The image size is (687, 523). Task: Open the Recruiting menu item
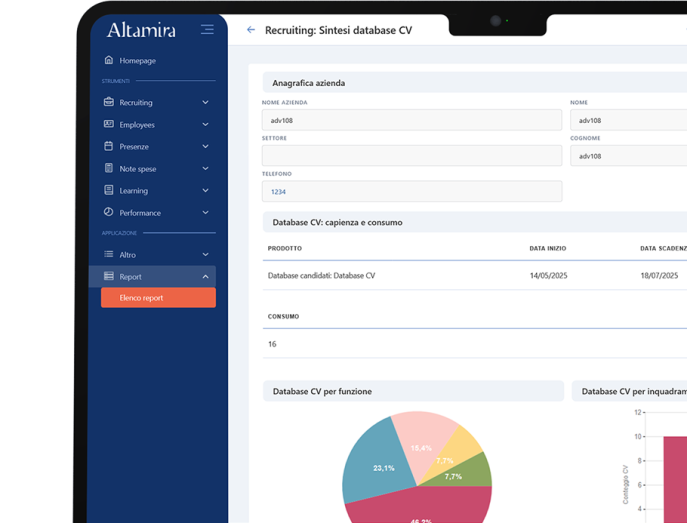(136, 102)
